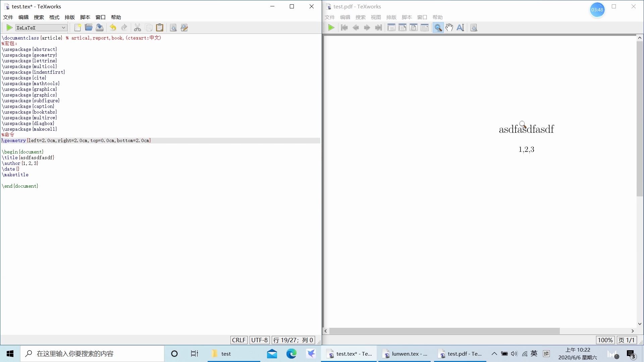Cut the selected text
This screenshot has height=362, width=644.
(x=138, y=28)
